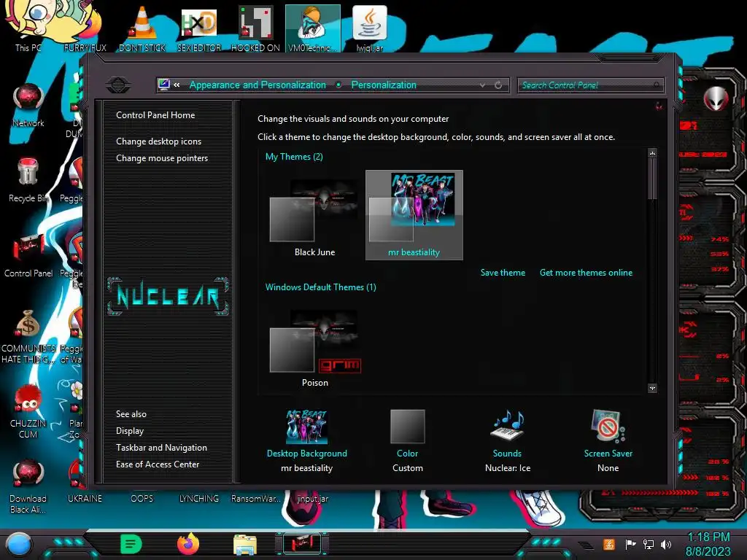This screenshot has height=560, width=747.
Task: Click the Alienware head gadget icon
Action: pos(716,99)
